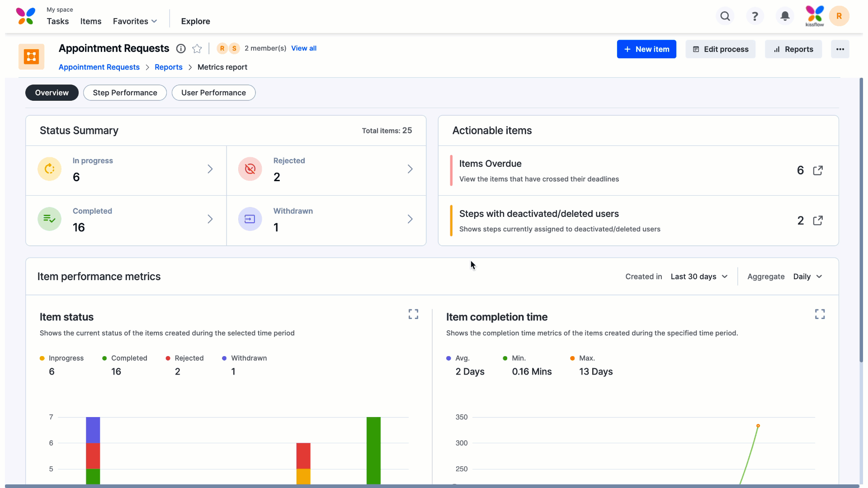868x488 pixels.
Task: Star Appointment Requests as a favorite
Action: click(197, 48)
